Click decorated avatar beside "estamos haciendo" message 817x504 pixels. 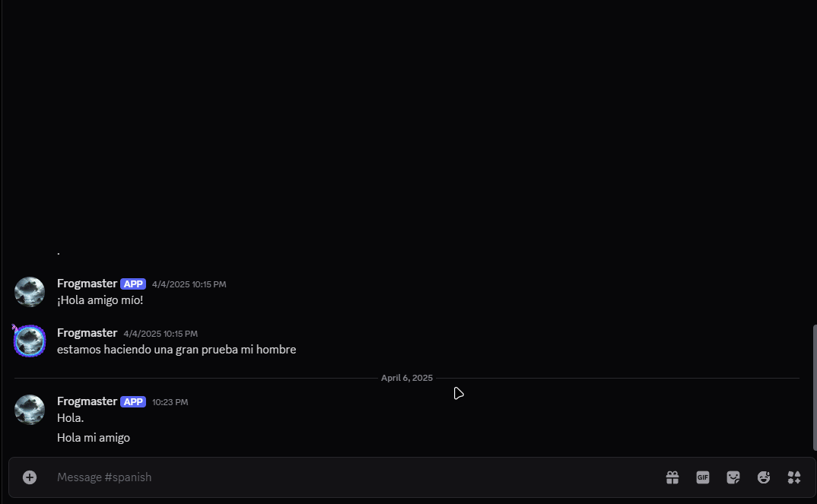point(30,341)
